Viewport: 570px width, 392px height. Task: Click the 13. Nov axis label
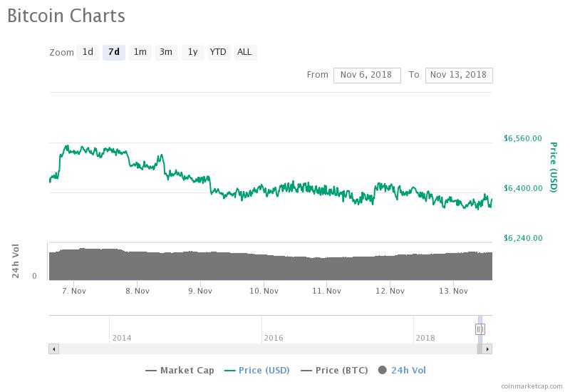tap(453, 292)
